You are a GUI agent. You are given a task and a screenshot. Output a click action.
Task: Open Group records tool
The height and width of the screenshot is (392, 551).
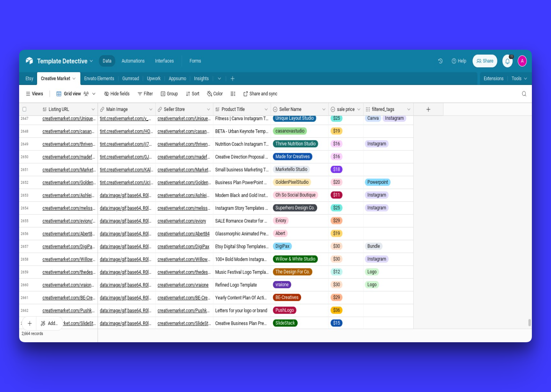[169, 94]
